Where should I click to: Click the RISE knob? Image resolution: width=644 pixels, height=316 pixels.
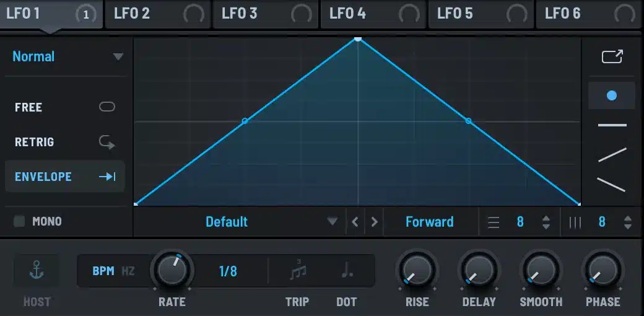click(x=417, y=270)
